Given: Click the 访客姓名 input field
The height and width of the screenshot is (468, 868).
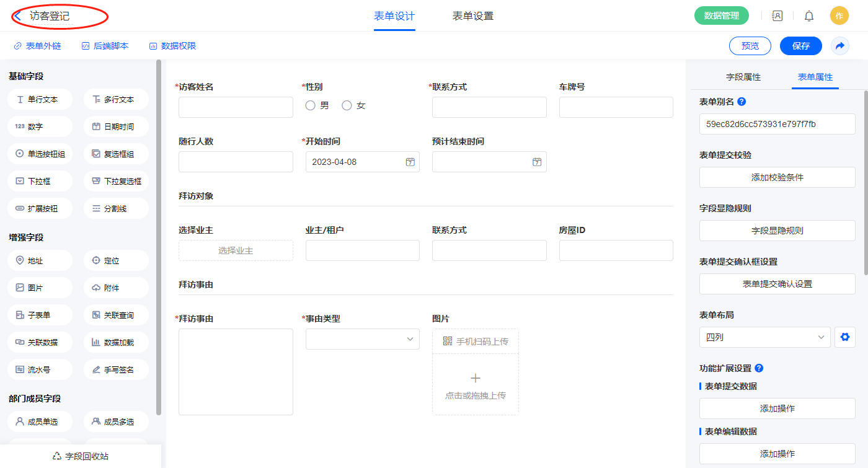Looking at the screenshot, I should (236, 107).
